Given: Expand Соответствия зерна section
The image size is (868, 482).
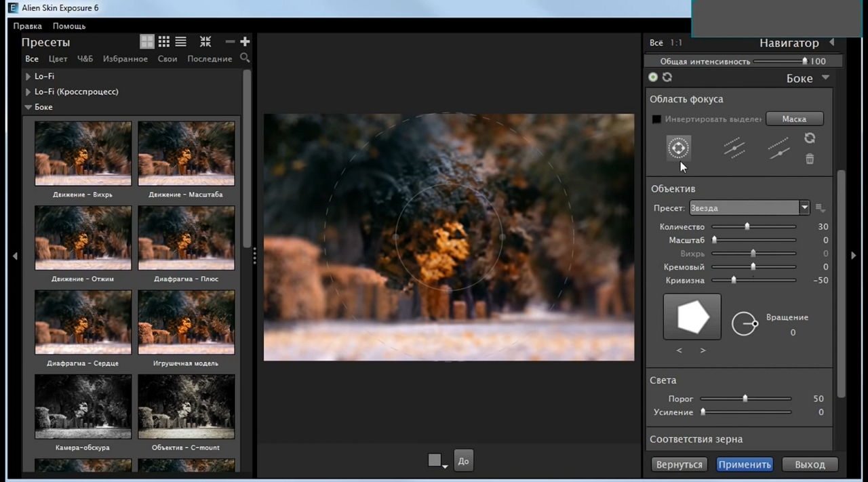Looking at the screenshot, I should [696, 439].
